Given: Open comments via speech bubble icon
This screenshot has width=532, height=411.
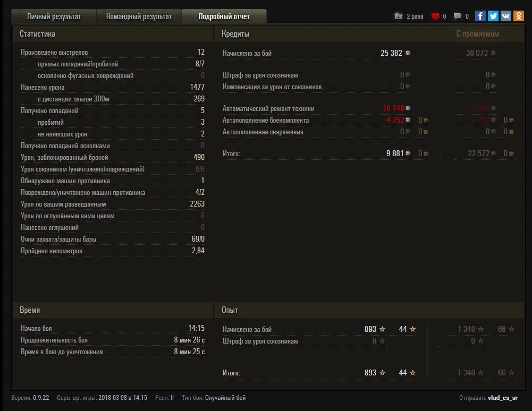Looking at the screenshot, I should [x=458, y=16].
